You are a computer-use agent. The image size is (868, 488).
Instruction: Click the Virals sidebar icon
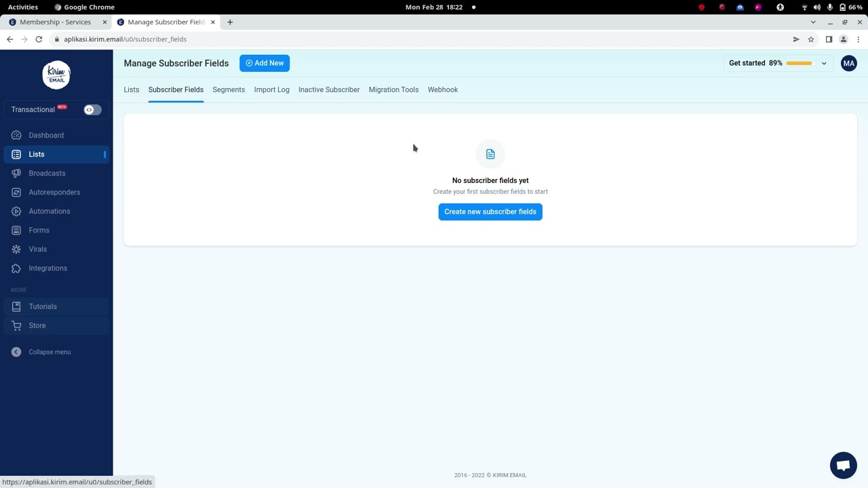click(x=16, y=249)
